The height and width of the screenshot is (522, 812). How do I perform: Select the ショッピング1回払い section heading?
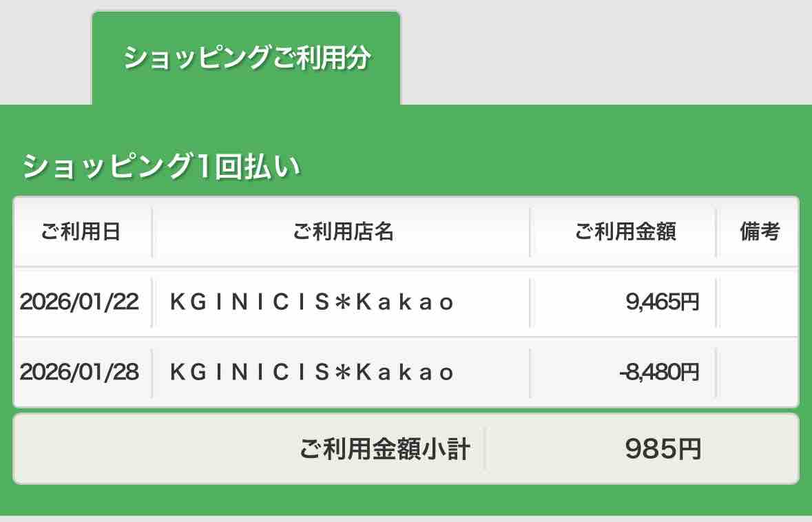point(161,166)
